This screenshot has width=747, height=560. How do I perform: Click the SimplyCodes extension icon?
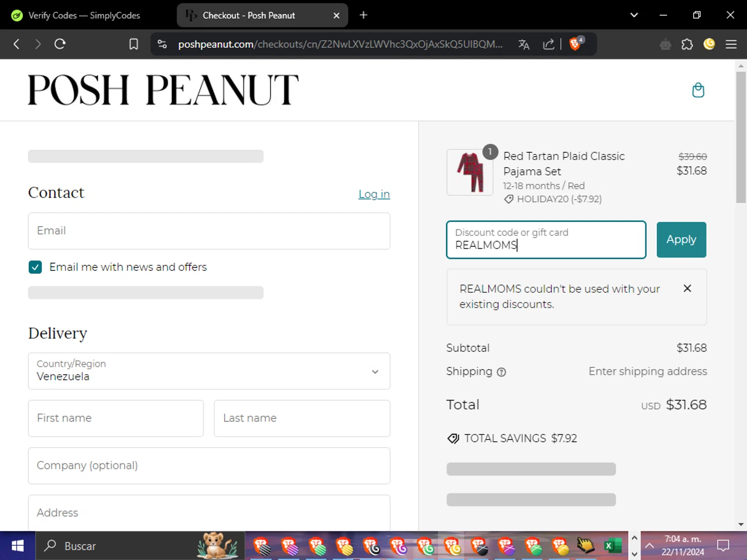709,44
